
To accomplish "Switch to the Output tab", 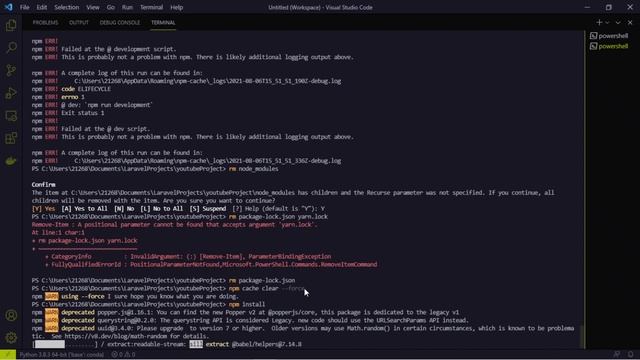I will pos(79,22).
